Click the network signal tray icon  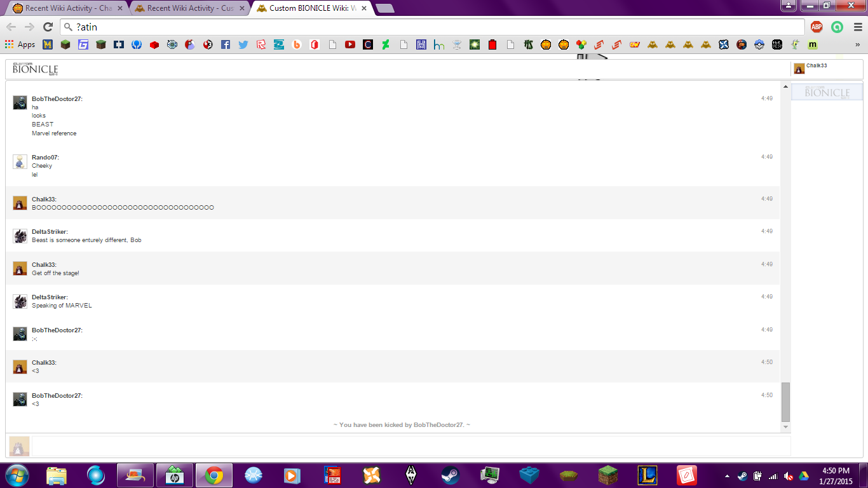click(773, 476)
